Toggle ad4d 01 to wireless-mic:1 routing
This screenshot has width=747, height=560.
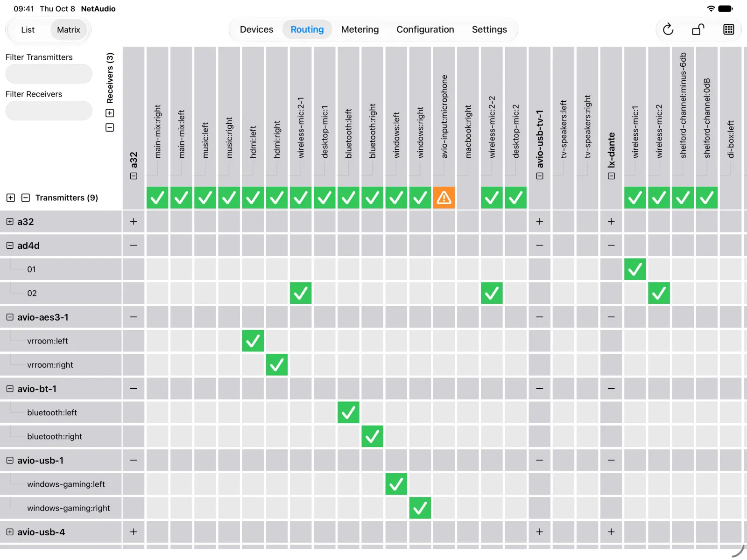pos(635,269)
